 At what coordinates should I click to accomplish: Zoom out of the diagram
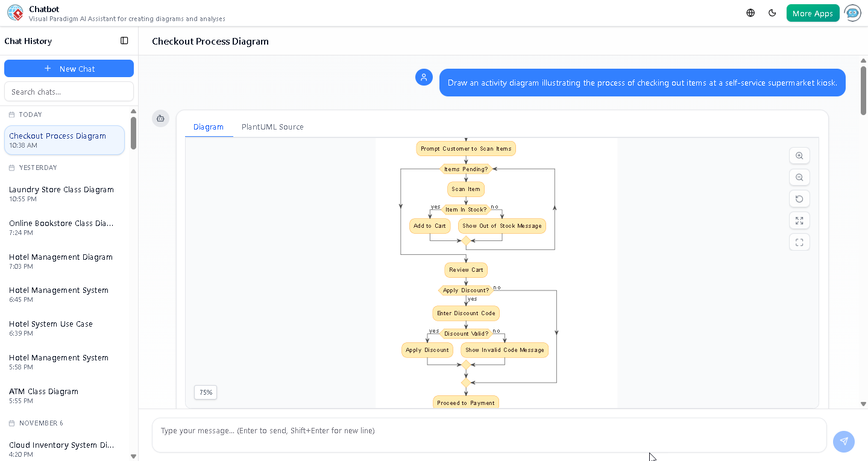(799, 177)
